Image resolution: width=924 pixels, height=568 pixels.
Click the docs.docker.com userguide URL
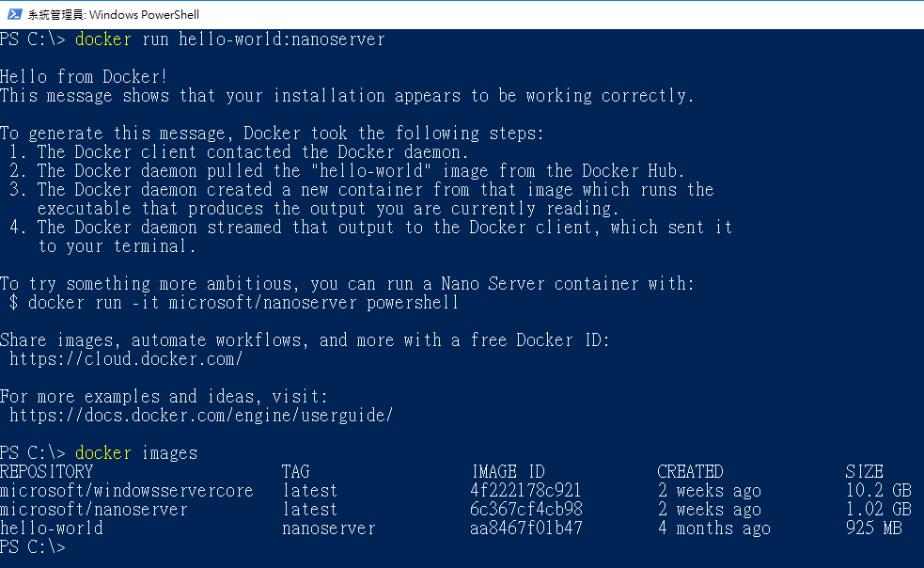[201, 416]
